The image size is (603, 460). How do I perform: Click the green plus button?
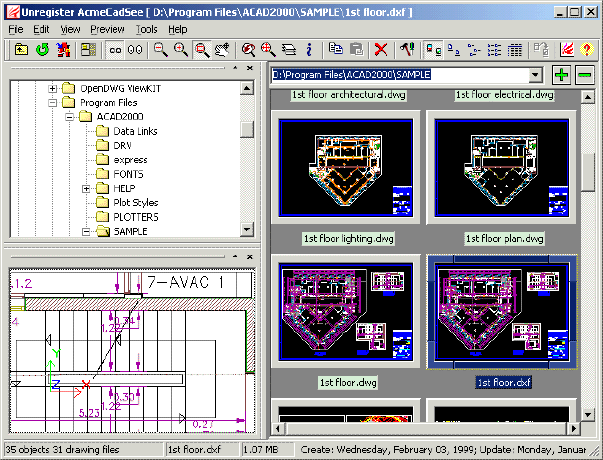click(x=562, y=74)
